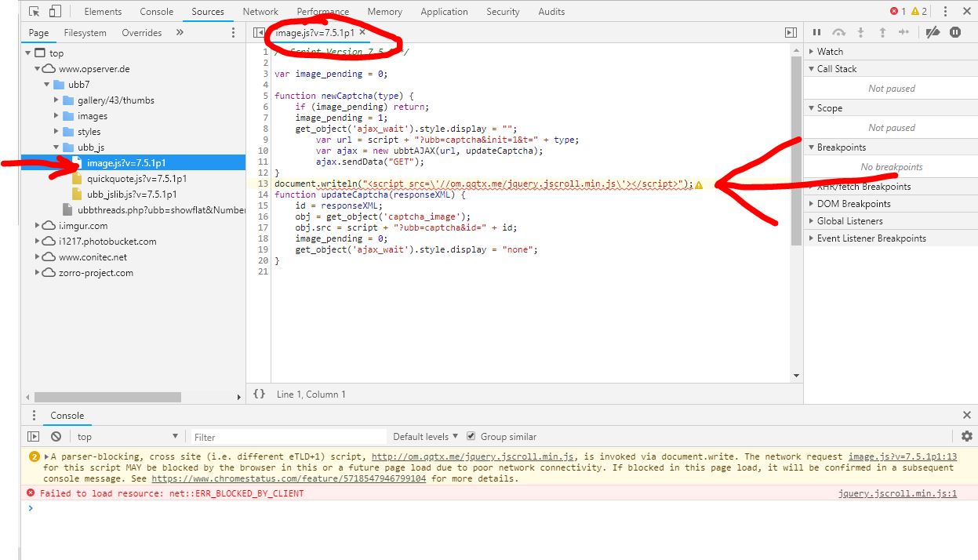Open the Audits tab

tap(551, 12)
